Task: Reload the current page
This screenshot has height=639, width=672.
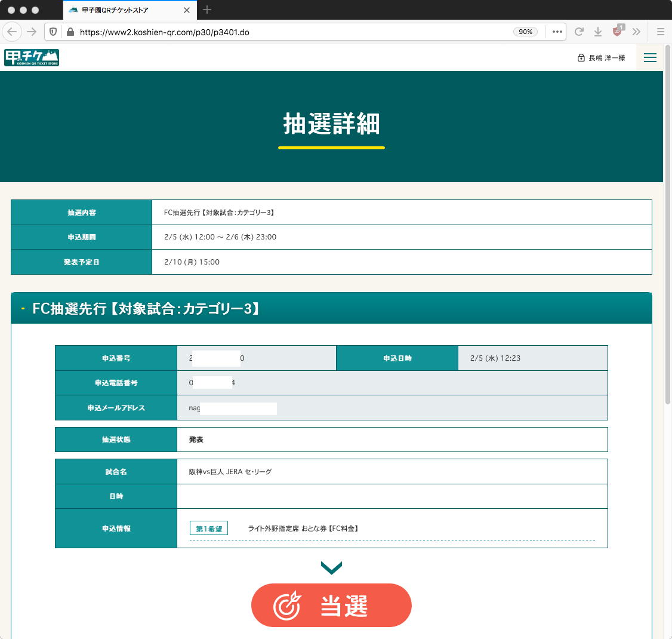Action: [x=579, y=32]
